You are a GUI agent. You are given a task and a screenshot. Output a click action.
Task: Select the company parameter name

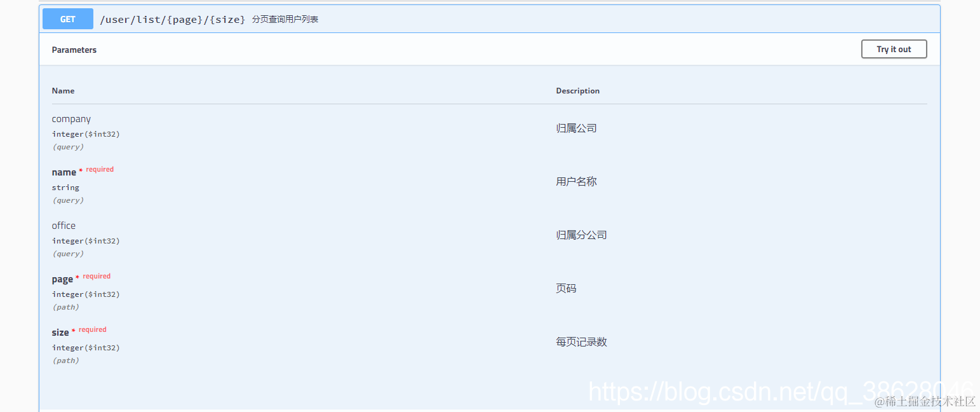point(70,119)
